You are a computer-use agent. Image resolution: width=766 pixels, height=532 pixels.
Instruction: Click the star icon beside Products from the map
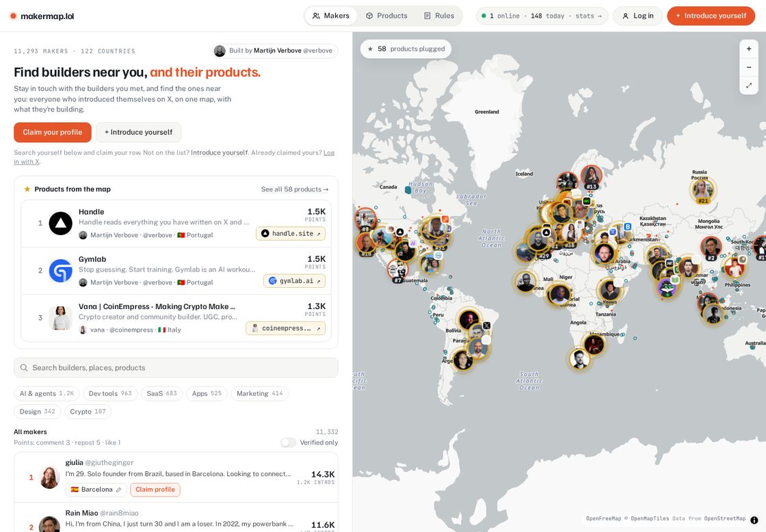tap(27, 189)
